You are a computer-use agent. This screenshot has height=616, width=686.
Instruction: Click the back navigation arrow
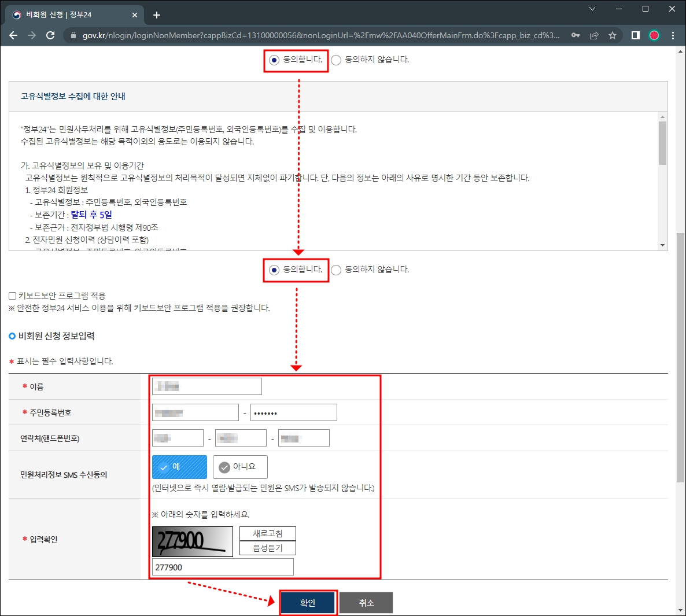pos(13,35)
